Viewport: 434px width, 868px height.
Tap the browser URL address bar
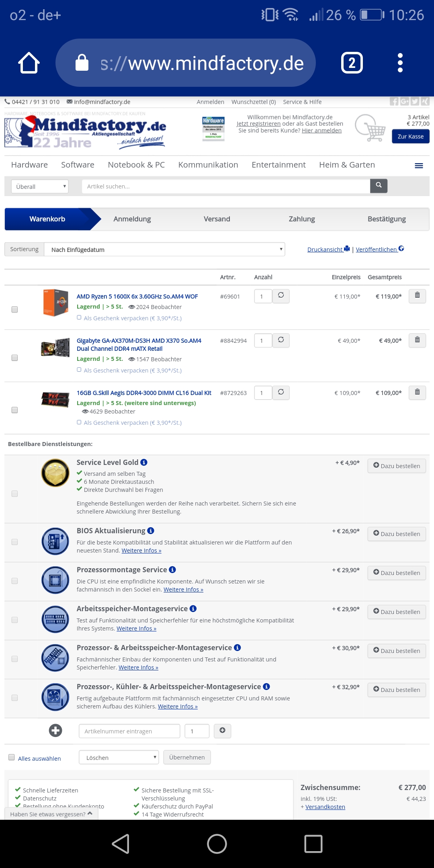pos(186,63)
